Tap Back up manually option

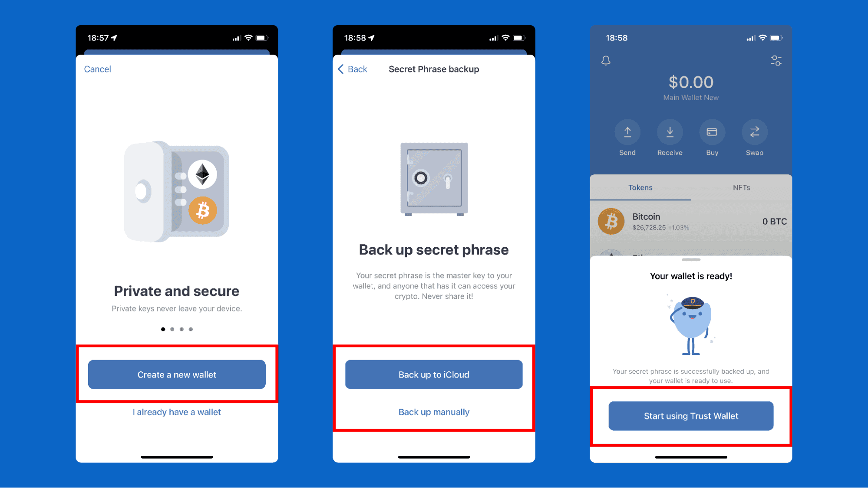433,413
